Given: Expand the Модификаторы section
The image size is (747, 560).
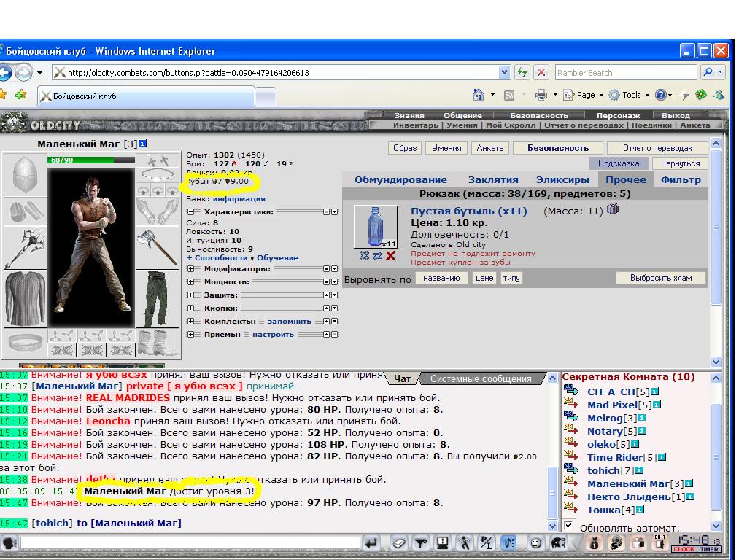Looking at the screenshot, I should [190, 268].
